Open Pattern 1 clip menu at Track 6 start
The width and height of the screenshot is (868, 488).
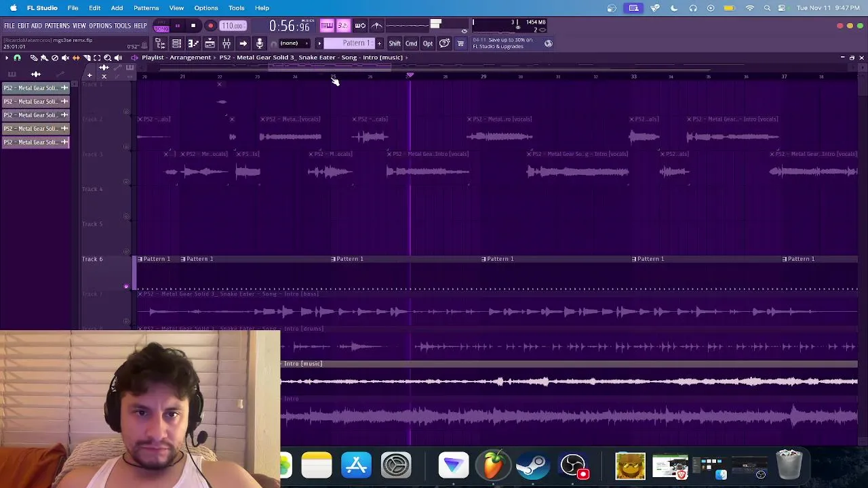point(140,259)
